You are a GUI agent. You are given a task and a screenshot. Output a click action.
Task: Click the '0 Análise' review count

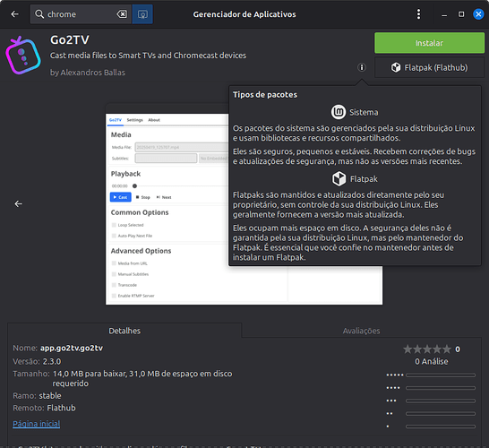point(432,362)
